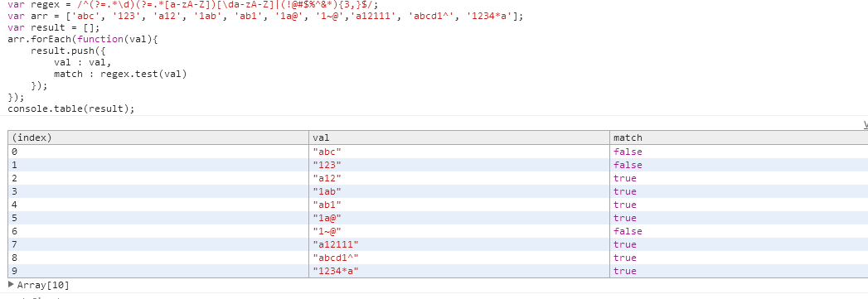Click index 0 in the table
Image resolution: width=868 pixels, height=299 pixels.
pos(158,152)
